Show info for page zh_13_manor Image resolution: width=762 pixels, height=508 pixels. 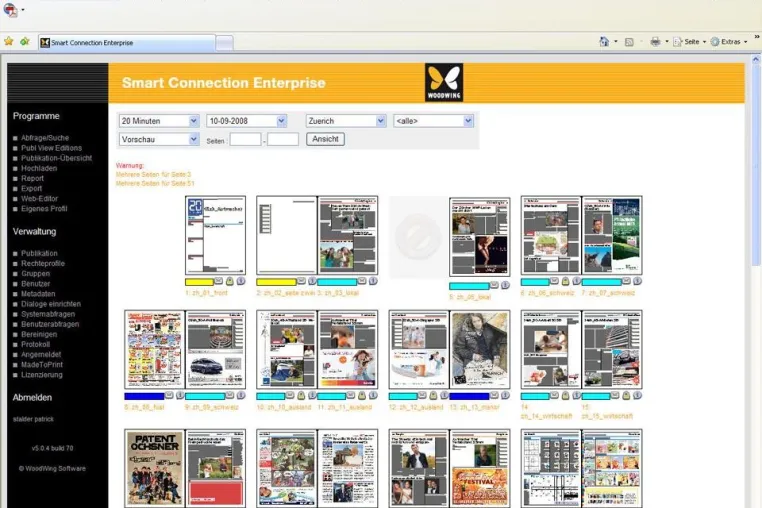[x=505, y=395]
